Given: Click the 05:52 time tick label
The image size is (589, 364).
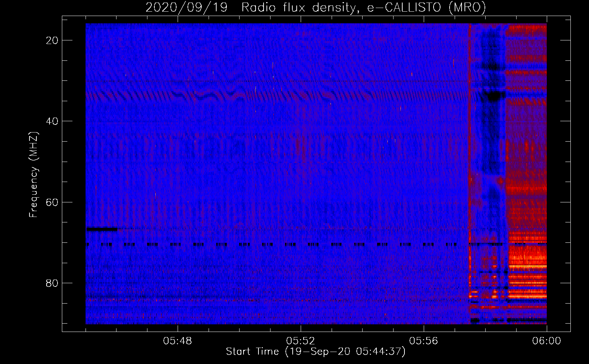Looking at the screenshot, I should [x=301, y=341].
